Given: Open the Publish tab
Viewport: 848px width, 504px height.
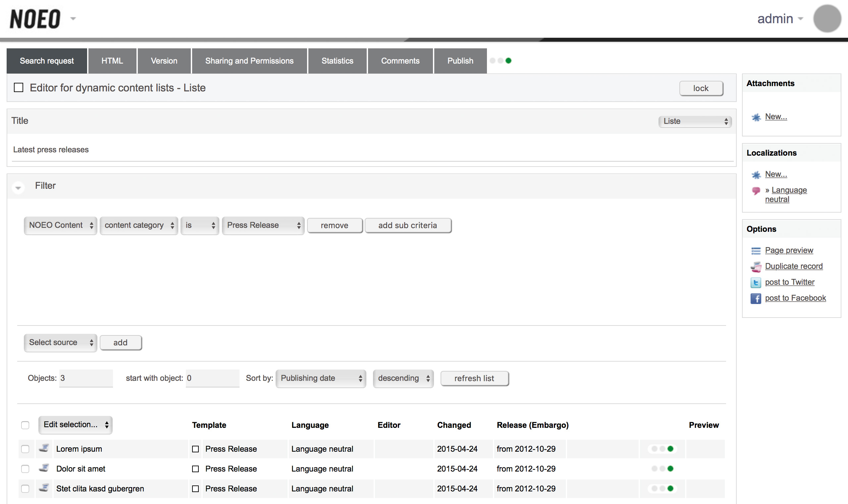Looking at the screenshot, I should (x=460, y=61).
